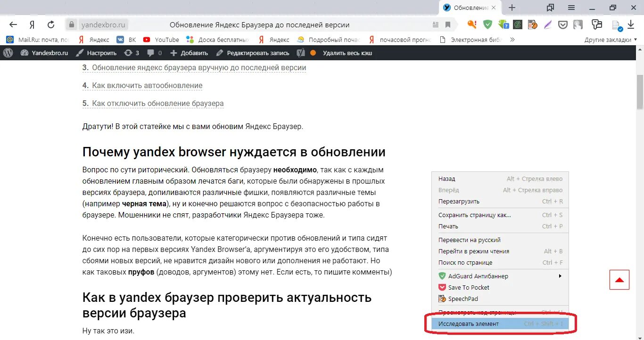
Task: Choose 'Назад' in the context menu
Action: [x=500, y=178]
